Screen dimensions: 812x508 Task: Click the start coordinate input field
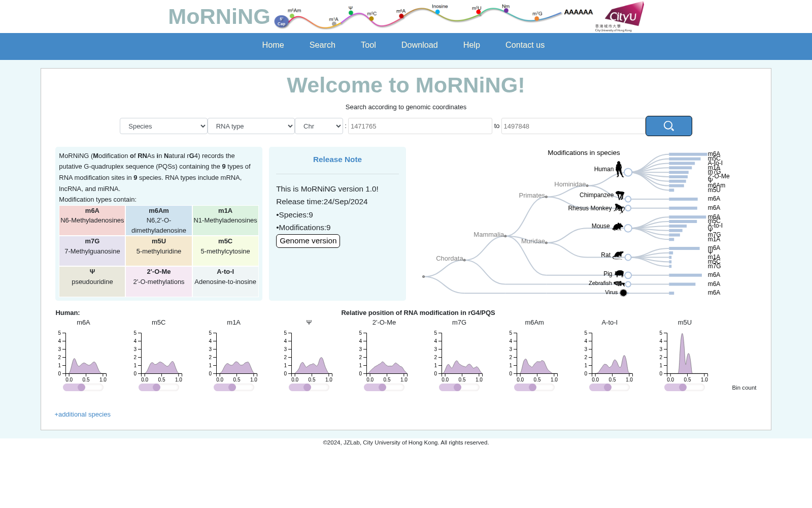click(420, 126)
